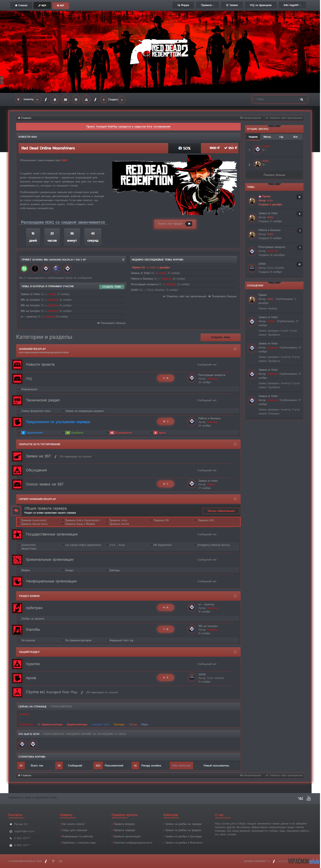Open the MCP moderator panel button

click(43, 5)
